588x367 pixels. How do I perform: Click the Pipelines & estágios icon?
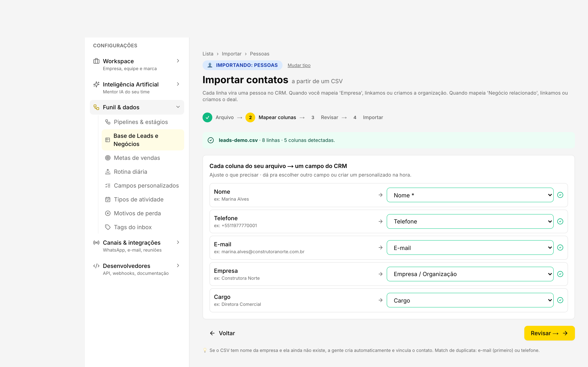pyautogui.click(x=108, y=122)
